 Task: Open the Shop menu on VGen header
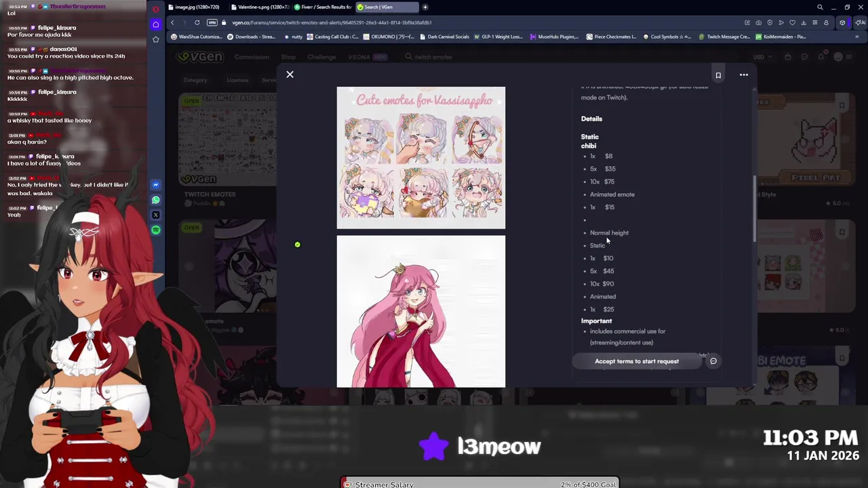click(x=288, y=57)
